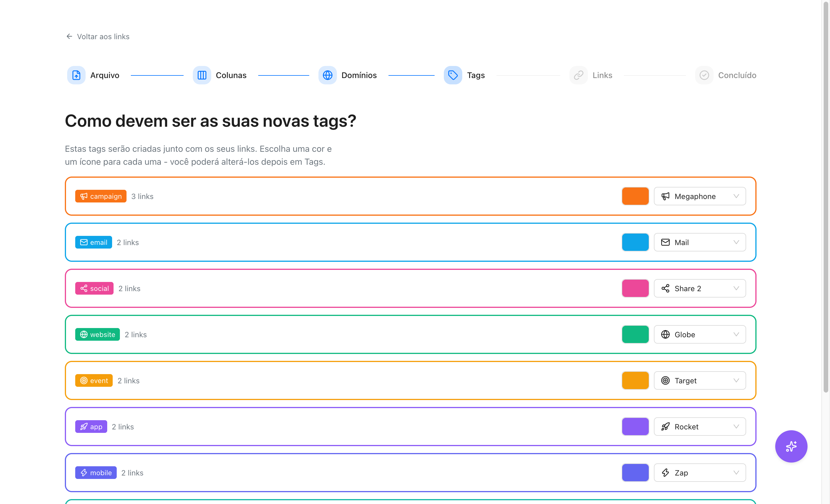The image size is (830, 504).
Task: Click the Links step chain icon
Action: pos(578,75)
